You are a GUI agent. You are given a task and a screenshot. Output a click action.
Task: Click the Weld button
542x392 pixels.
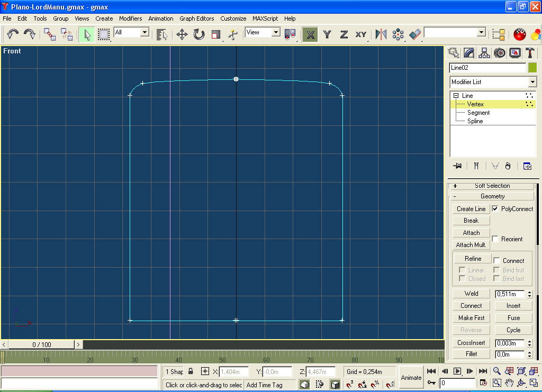(471, 294)
